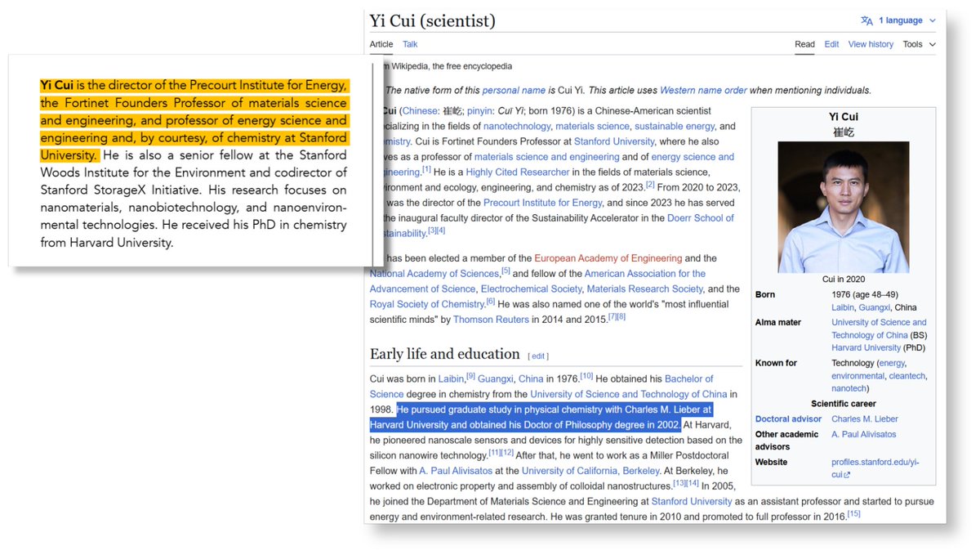Open the 'Bachelor of' degree link
The image size is (980, 555).
[x=688, y=378]
